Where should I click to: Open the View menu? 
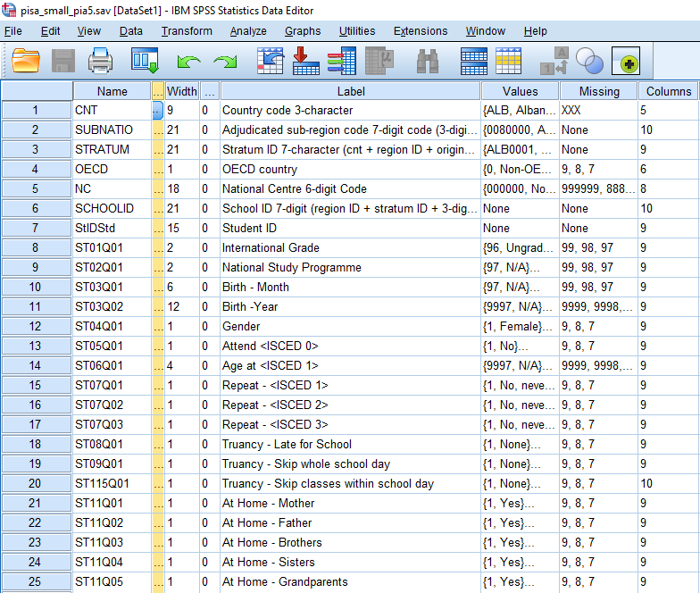click(89, 31)
